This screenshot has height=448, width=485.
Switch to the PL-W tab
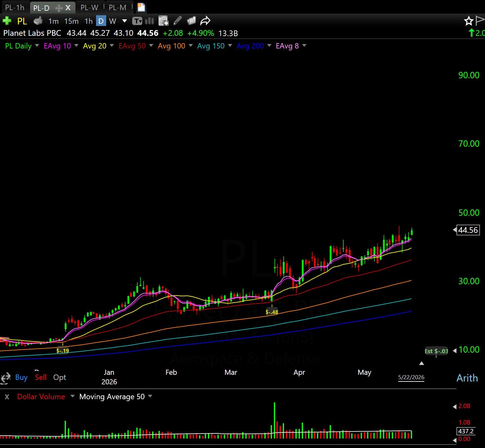coord(89,7)
